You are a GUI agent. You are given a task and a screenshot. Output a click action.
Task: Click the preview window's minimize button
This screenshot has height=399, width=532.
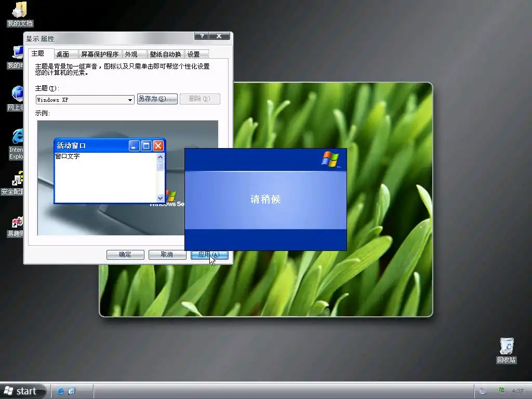click(x=134, y=146)
